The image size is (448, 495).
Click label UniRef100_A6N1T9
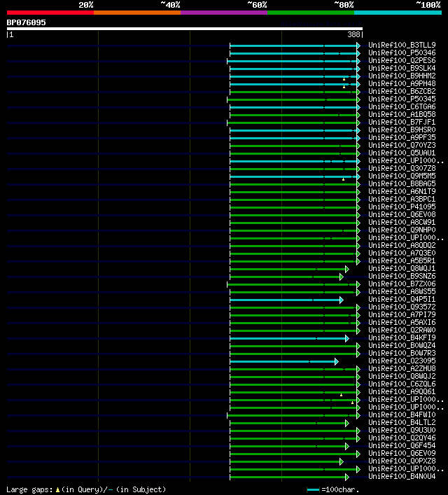(402, 191)
